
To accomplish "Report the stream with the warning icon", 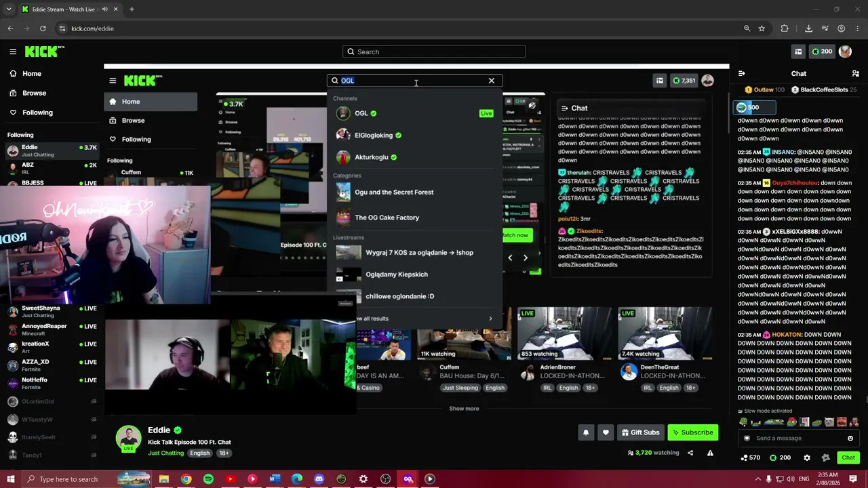I will (x=710, y=453).
